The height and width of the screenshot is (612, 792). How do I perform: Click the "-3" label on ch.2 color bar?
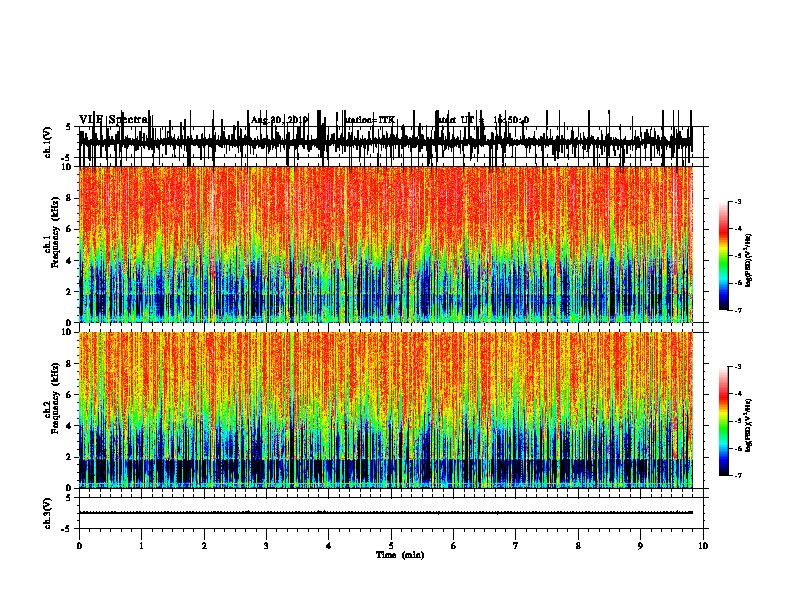(x=737, y=367)
